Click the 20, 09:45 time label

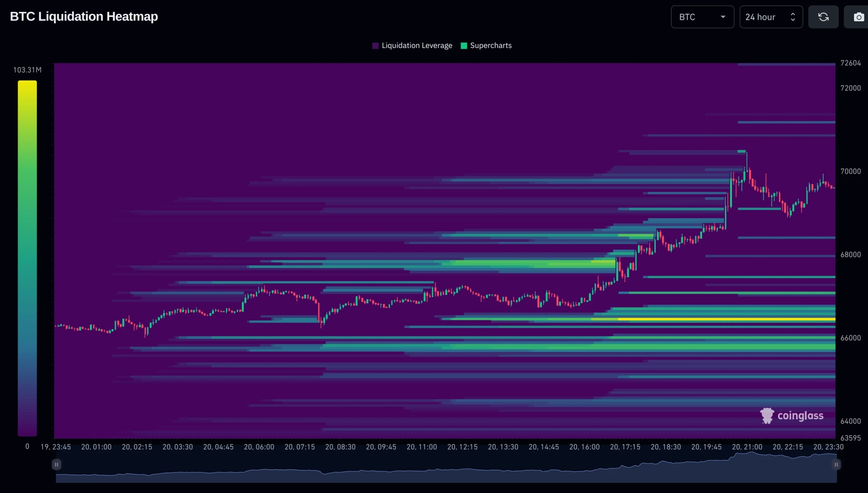[381, 447]
